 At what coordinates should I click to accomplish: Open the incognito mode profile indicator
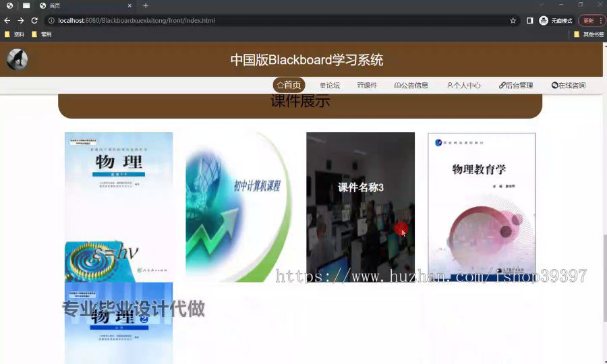tap(556, 20)
